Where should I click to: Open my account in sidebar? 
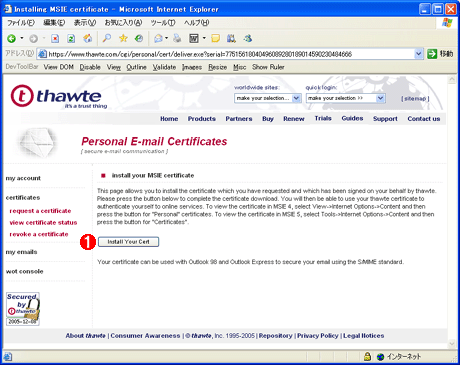coord(23,178)
